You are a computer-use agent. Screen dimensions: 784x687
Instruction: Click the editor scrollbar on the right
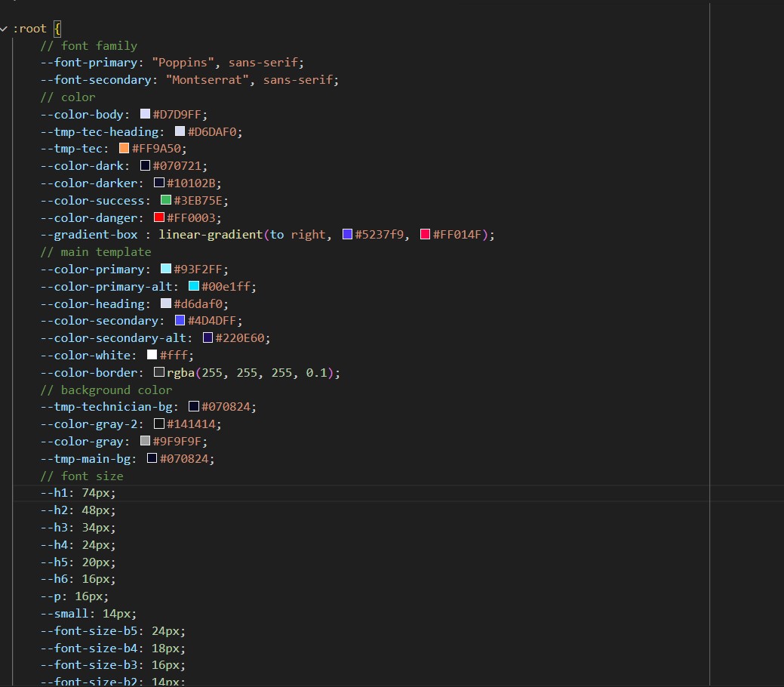tap(779, 226)
